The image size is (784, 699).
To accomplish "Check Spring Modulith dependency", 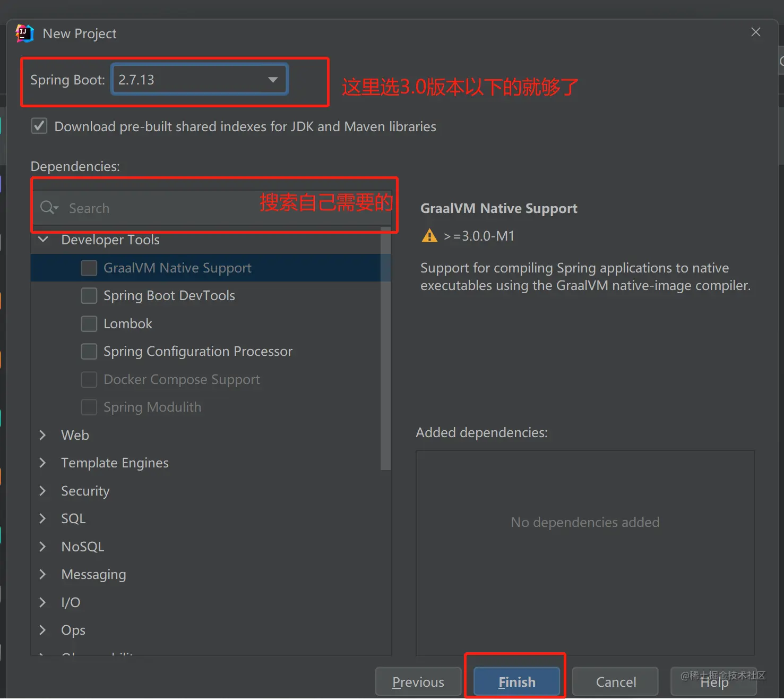I will pyautogui.click(x=89, y=407).
